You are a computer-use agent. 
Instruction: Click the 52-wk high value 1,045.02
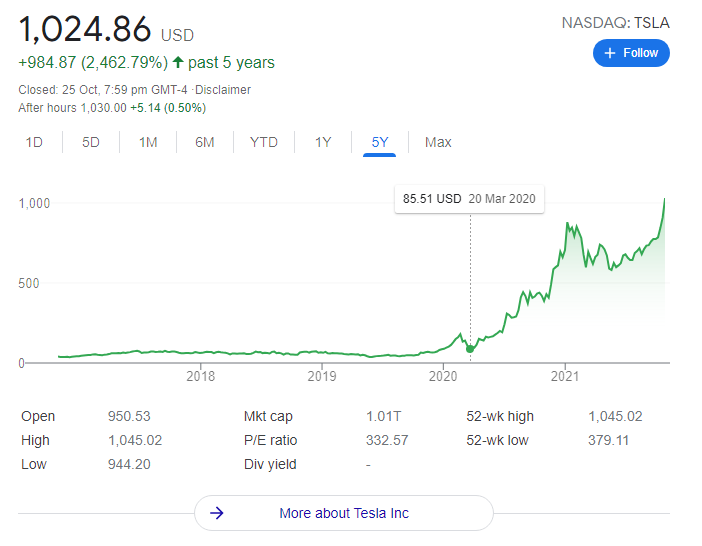[x=615, y=416]
